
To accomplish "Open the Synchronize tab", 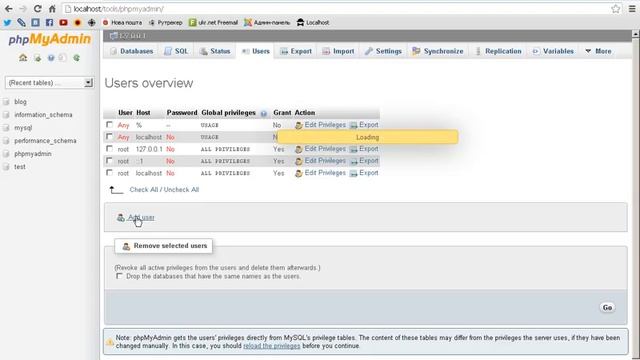I will 438,51.
